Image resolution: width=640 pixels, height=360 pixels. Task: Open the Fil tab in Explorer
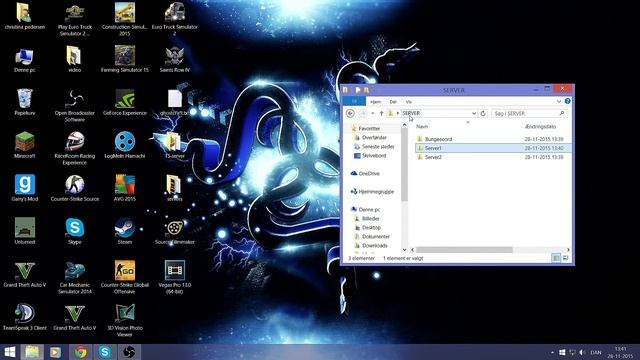pos(354,101)
